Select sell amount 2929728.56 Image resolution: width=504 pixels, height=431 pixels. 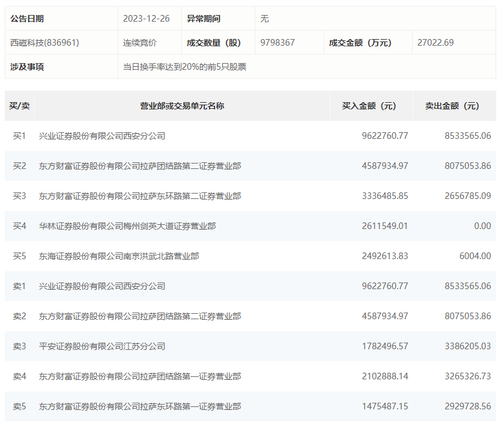[x=468, y=406]
